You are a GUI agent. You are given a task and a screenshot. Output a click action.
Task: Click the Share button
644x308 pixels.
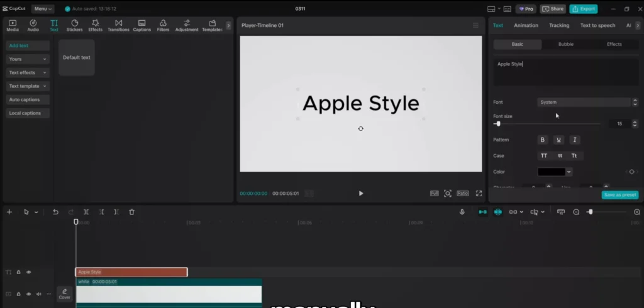[553, 9]
